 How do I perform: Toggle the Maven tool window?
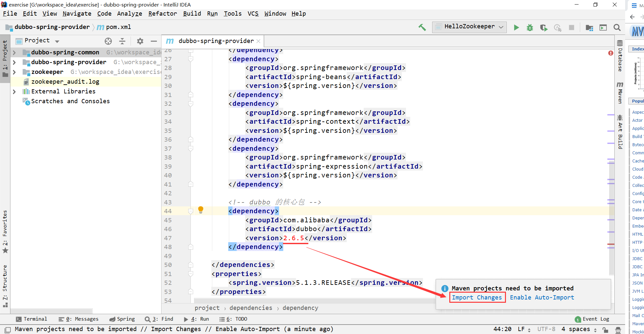[x=620, y=93]
